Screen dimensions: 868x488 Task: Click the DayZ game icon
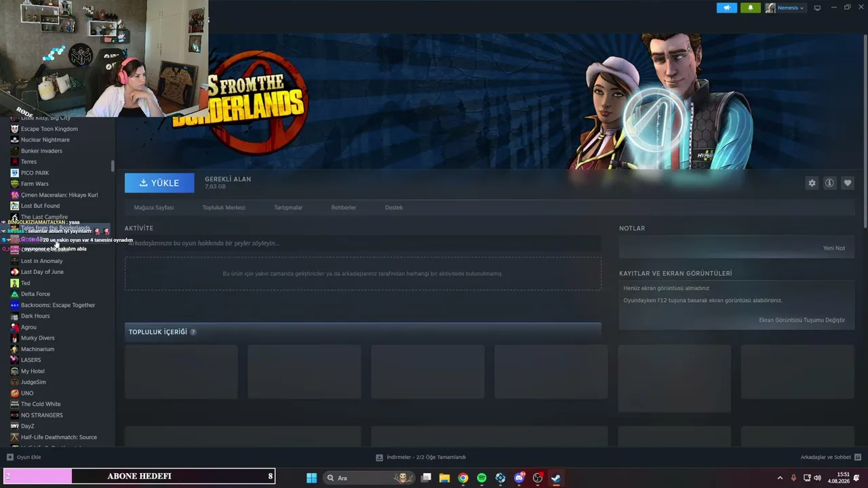tap(15, 426)
